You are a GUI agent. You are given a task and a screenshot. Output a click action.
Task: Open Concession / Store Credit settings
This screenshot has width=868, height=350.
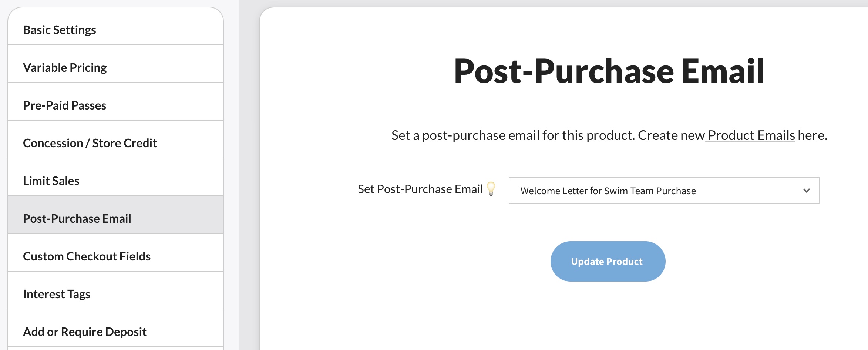point(90,143)
